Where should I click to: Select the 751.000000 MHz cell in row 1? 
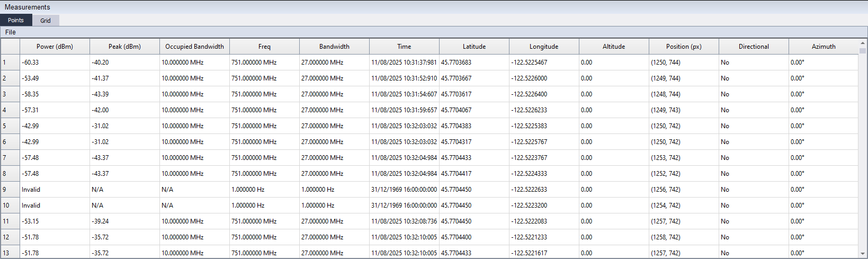[265, 62]
